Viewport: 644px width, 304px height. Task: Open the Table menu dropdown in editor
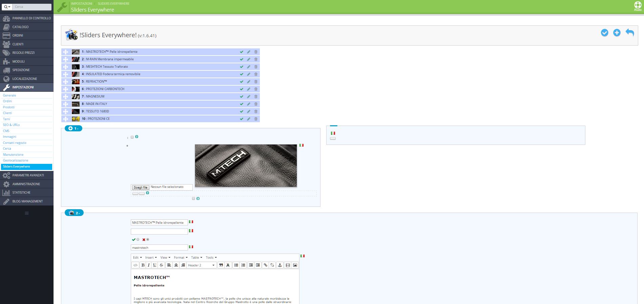coord(196,258)
